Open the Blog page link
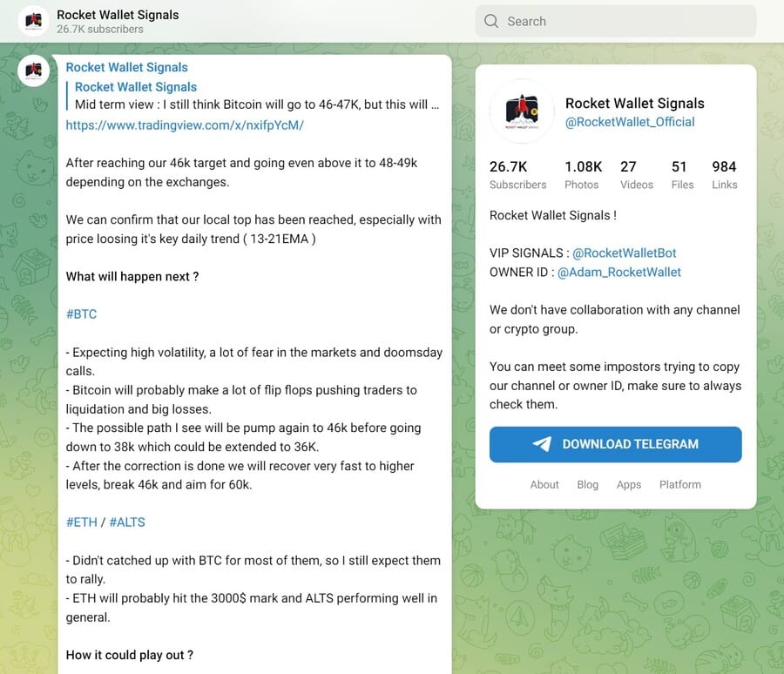This screenshot has width=784, height=674. tap(587, 484)
